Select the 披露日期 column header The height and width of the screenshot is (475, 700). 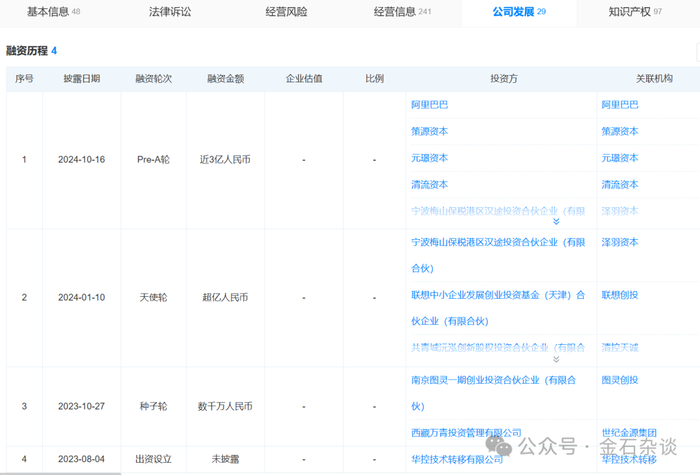[82, 79]
